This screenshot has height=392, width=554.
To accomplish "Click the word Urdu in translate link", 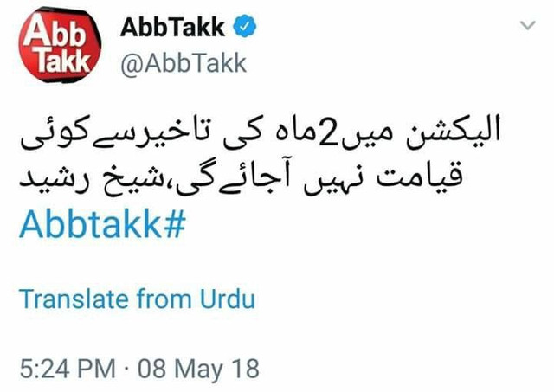I will point(228,299).
